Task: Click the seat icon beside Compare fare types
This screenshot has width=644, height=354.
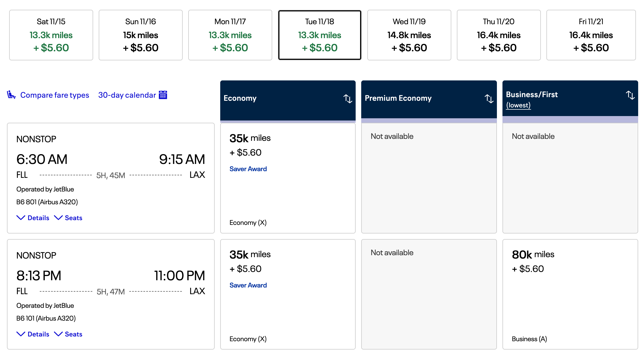Action: [x=11, y=95]
